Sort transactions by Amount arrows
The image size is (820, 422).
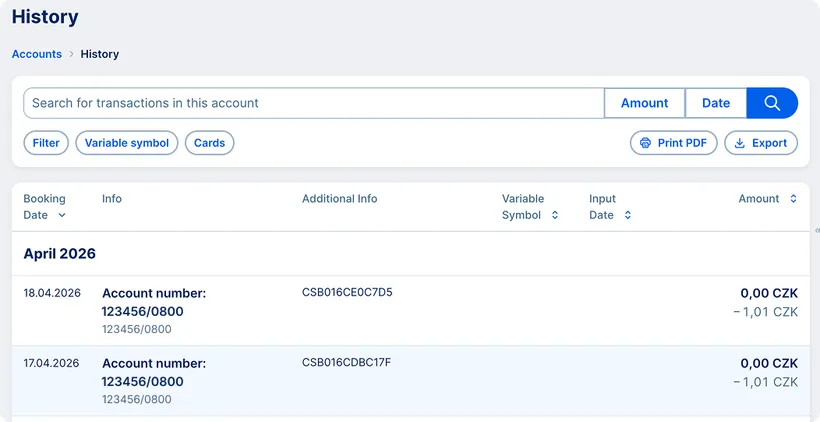(793, 199)
